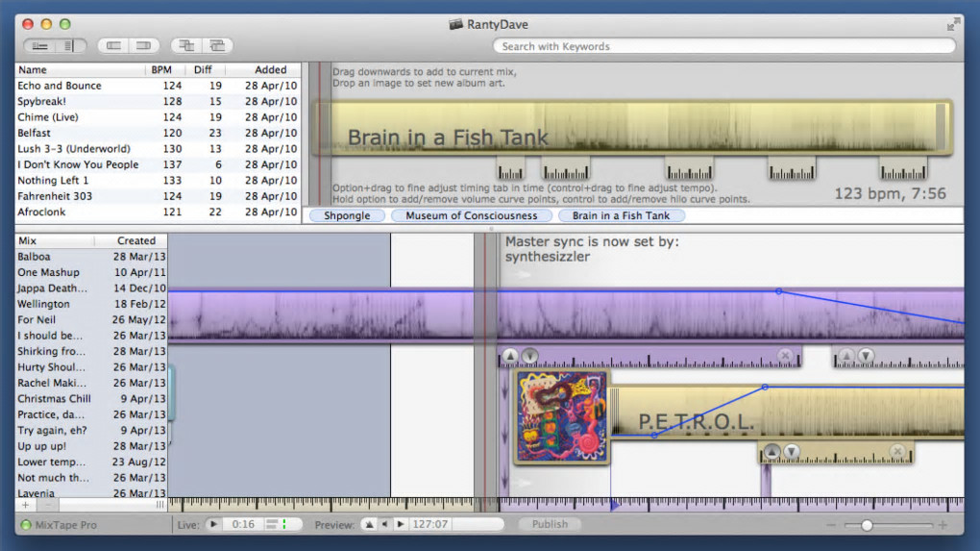
Task: Click the up arrow on the P.E.T.R.O.L. timing tab
Action: tap(772, 451)
